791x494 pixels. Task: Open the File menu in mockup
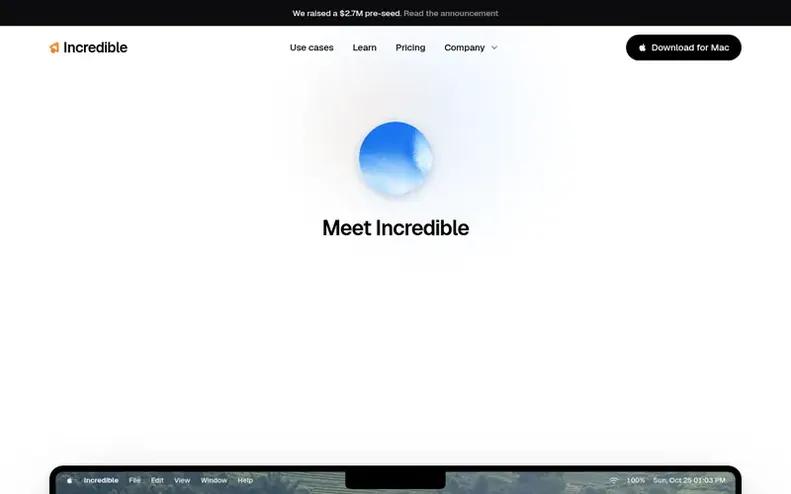point(135,480)
